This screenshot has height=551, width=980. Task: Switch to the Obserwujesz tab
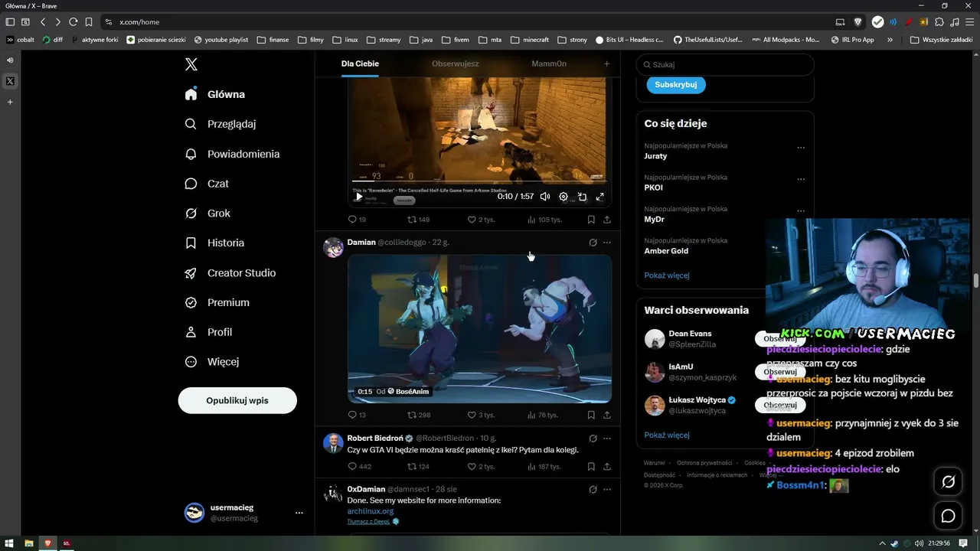click(x=456, y=64)
